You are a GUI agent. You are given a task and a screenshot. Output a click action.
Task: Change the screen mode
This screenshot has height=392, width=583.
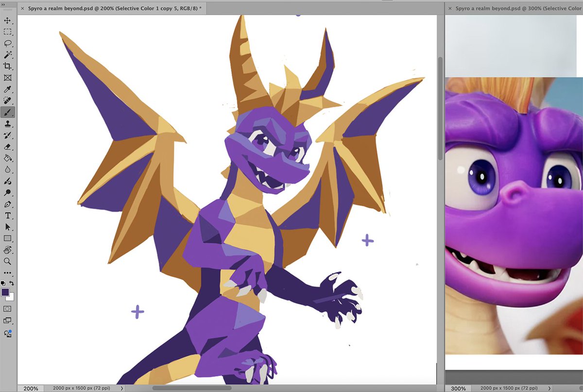pos(8,321)
